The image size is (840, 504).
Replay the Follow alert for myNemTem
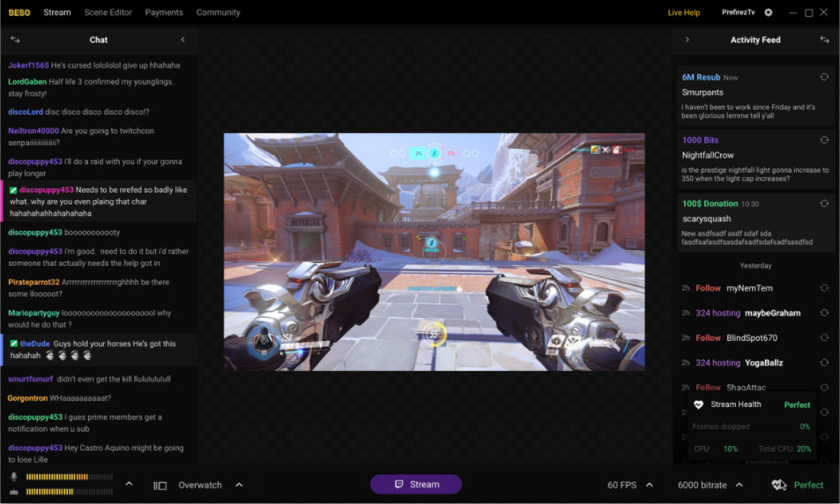pyautogui.click(x=824, y=288)
